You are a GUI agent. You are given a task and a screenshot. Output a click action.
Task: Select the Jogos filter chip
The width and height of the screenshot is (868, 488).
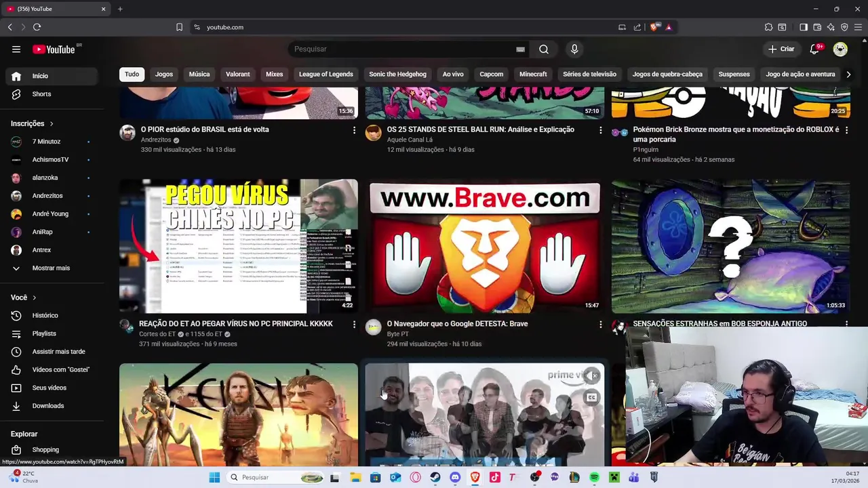(164, 75)
